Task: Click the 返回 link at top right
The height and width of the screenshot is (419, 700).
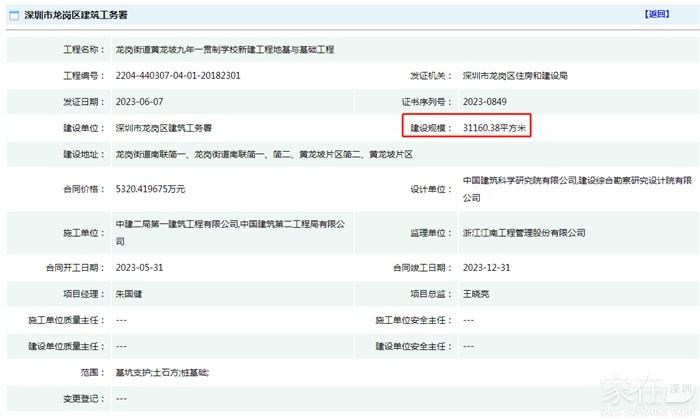Action: pos(656,15)
